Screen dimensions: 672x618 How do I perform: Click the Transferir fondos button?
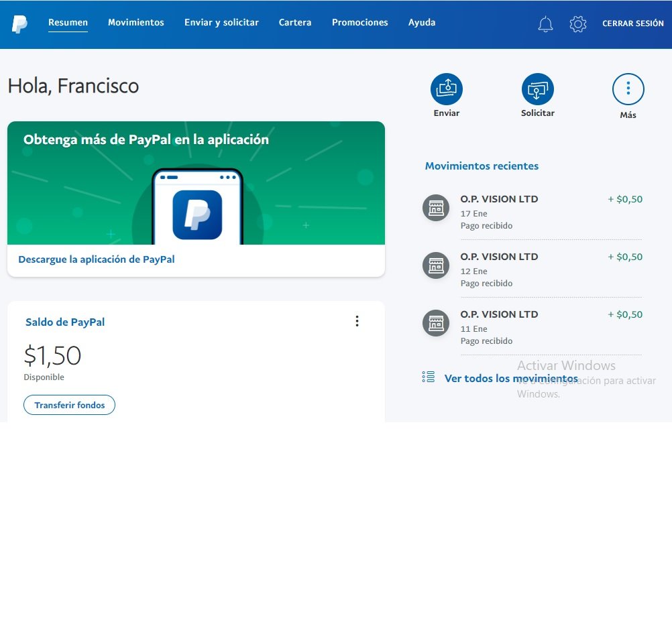70,405
